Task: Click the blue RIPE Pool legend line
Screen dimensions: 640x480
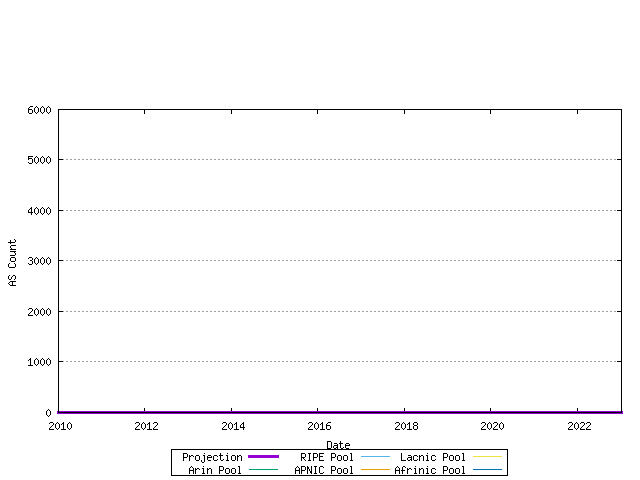Action: (x=375, y=457)
